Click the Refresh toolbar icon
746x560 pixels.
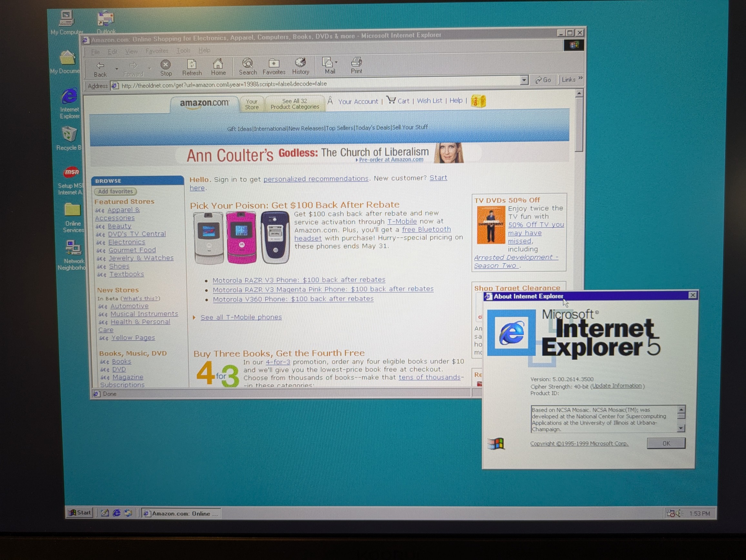pyautogui.click(x=192, y=67)
